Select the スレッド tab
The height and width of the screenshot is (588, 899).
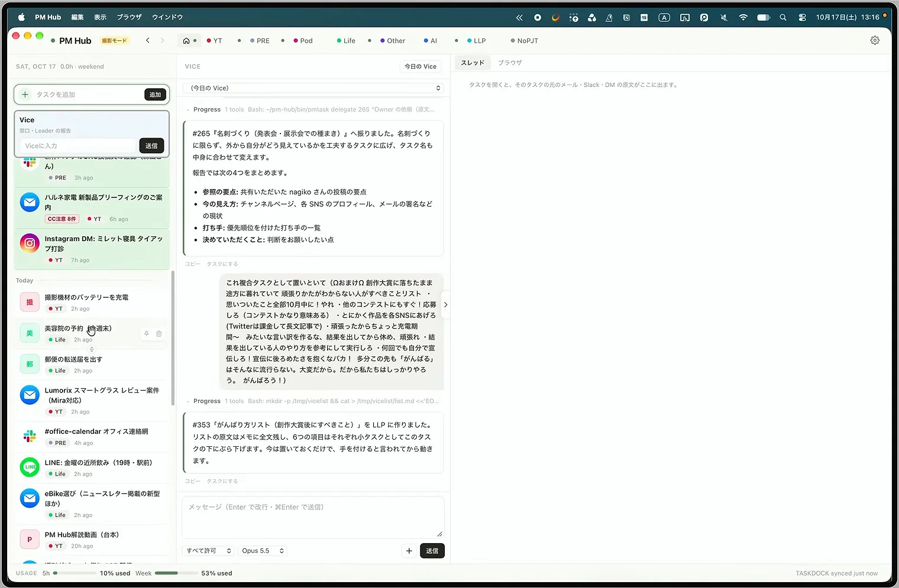click(x=473, y=63)
